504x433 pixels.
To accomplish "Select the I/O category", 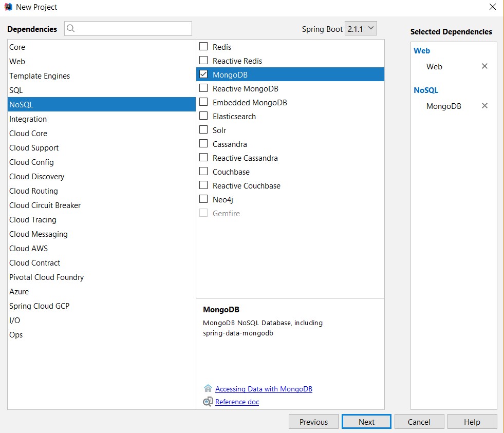I will click(x=102, y=320).
